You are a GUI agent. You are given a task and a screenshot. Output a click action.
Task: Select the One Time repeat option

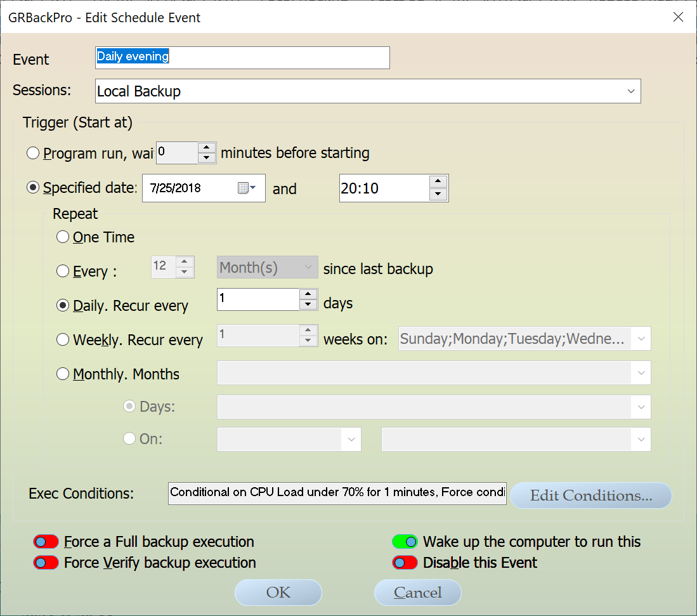point(63,237)
